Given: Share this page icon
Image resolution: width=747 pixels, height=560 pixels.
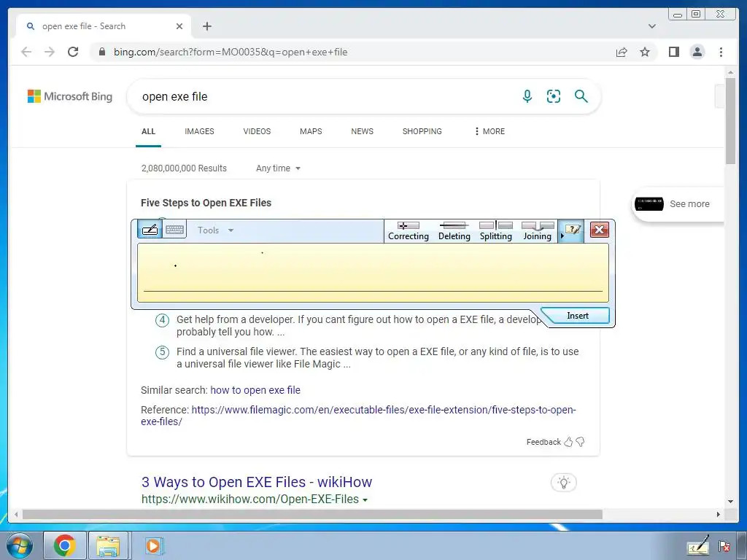Looking at the screenshot, I should 622,52.
